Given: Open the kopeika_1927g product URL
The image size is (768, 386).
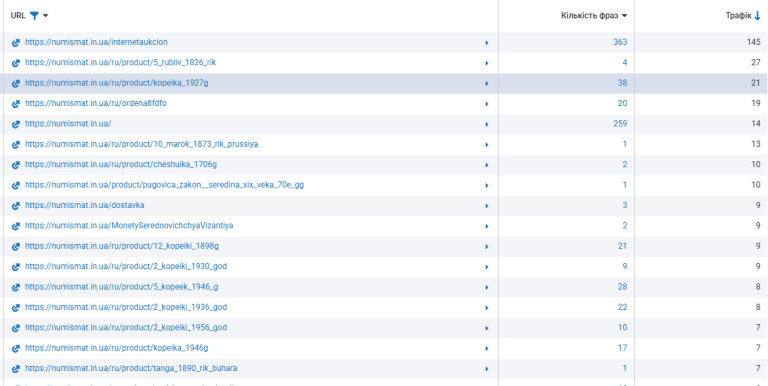Looking at the screenshot, I should 117,83.
